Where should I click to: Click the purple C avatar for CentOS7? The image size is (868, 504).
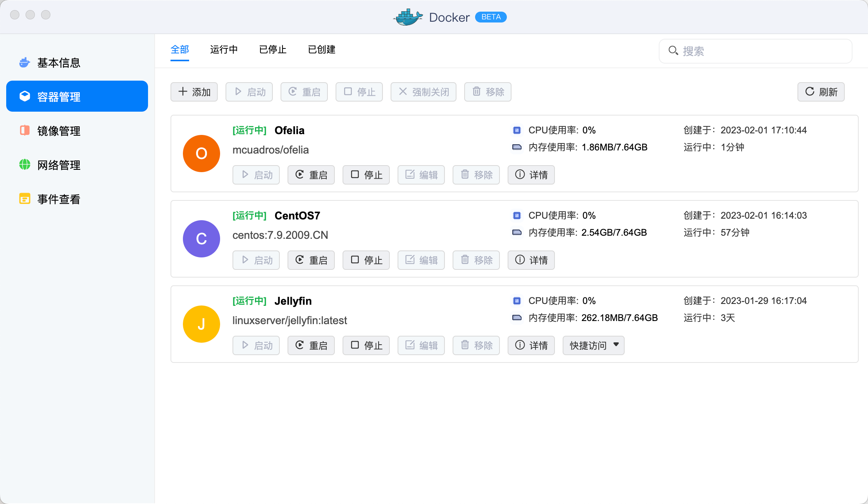[x=201, y=239]
